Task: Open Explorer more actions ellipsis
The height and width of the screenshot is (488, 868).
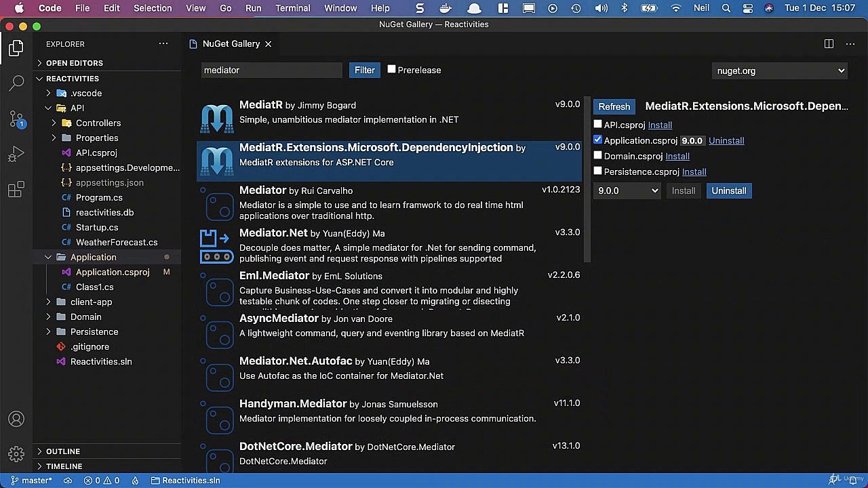Action: pyautogui.click(x=163, y=44)
